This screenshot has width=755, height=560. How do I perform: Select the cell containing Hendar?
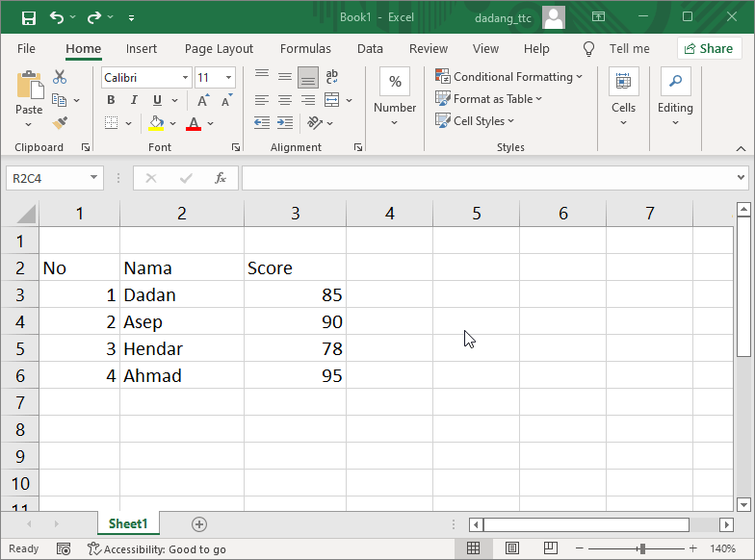(x=181, y=348)
